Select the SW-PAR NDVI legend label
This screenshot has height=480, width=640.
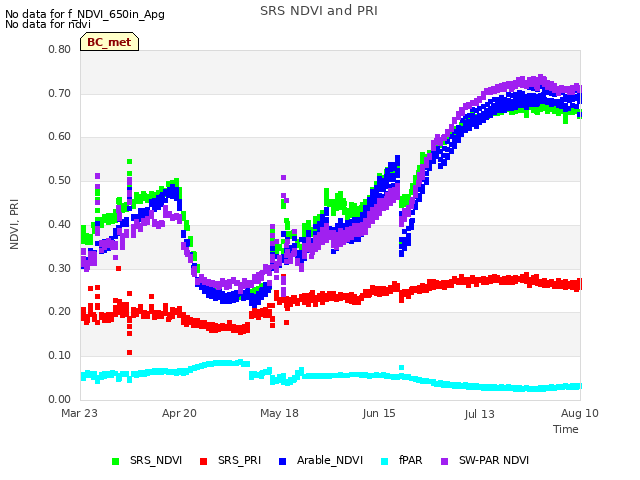[x=494, y=460]
